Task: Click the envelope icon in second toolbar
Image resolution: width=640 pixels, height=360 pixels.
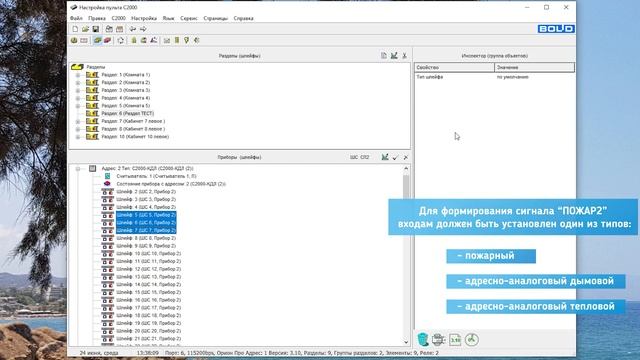Action: tap(167, 40)
